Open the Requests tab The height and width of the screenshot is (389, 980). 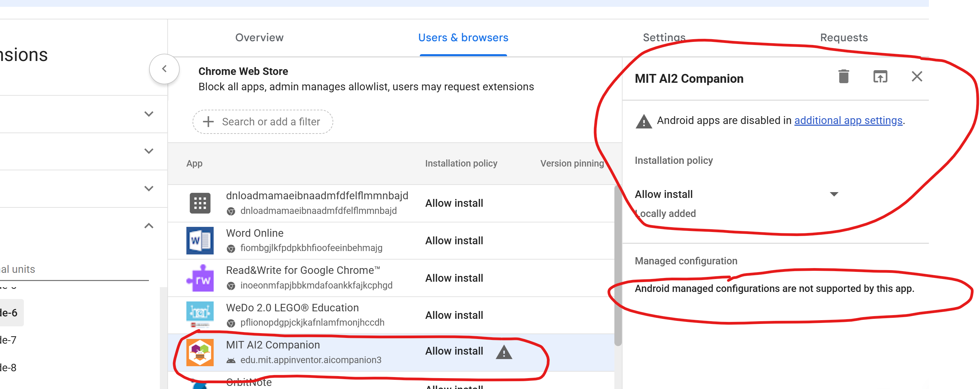[x=843, y=37]
